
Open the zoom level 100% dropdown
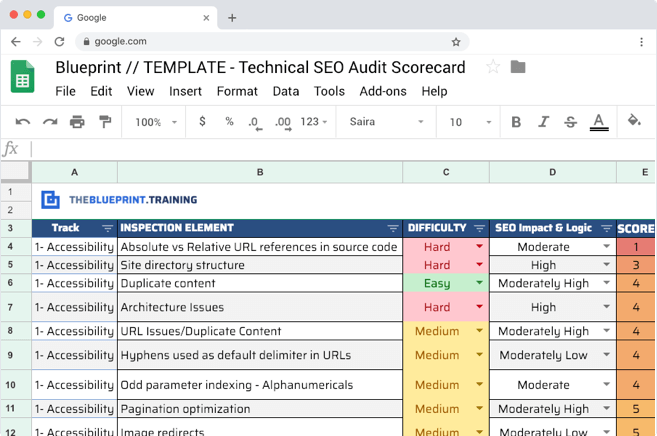point(155,122)
